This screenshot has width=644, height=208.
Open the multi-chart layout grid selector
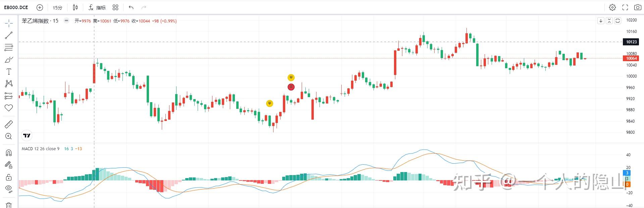pos(115,7)
